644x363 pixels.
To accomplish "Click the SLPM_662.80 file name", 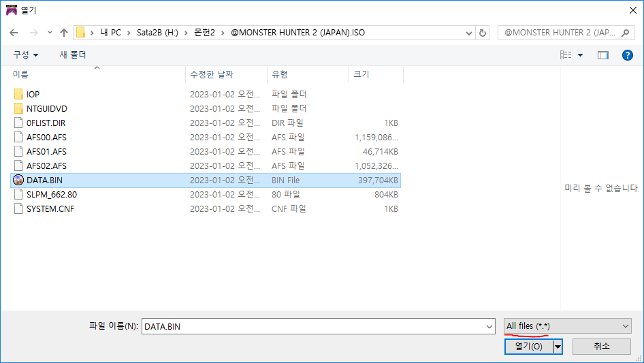I will coord(52,195).
